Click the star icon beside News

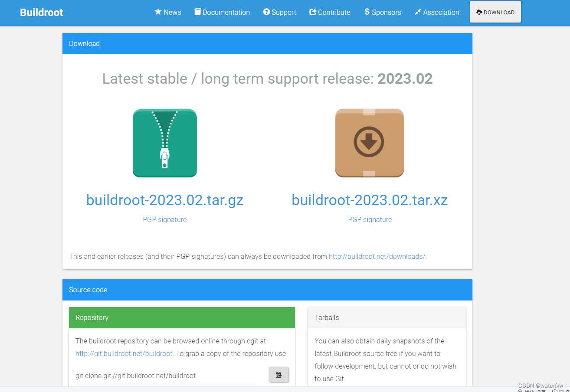click(x=158, y=12)
